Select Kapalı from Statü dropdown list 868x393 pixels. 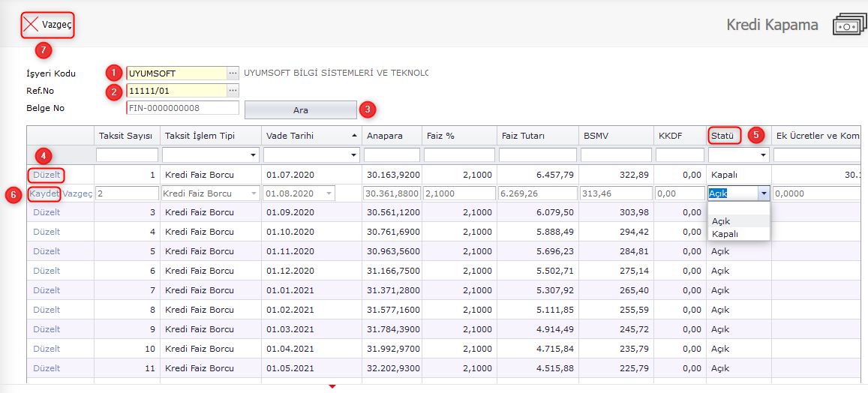[x=725, y=234]
